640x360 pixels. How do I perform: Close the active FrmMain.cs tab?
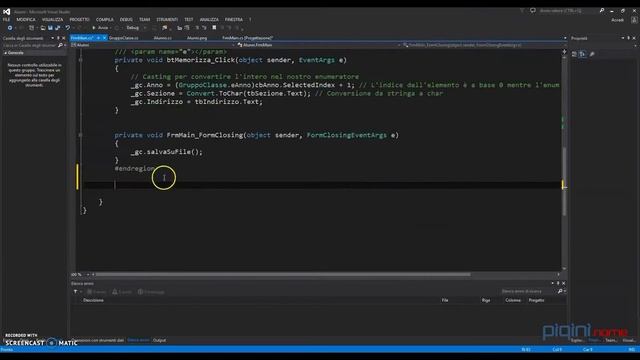coord(104,38)
